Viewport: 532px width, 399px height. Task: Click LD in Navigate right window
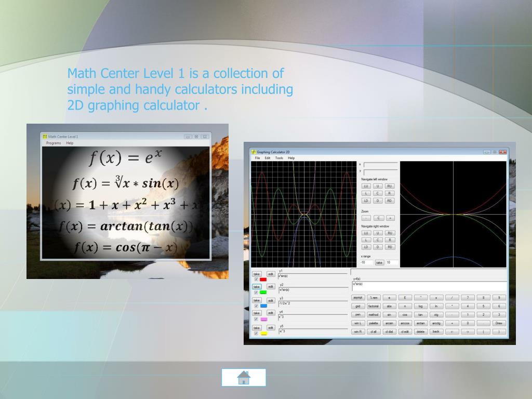(x=366, y=247)
